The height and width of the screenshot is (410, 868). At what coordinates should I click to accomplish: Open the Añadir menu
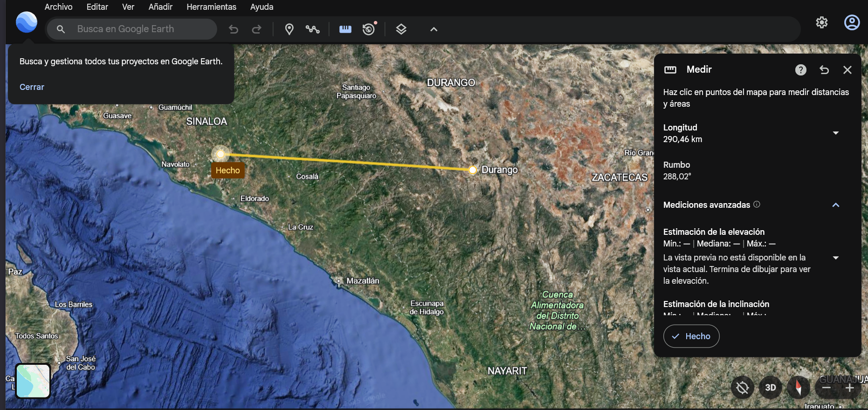click(160, 7)
